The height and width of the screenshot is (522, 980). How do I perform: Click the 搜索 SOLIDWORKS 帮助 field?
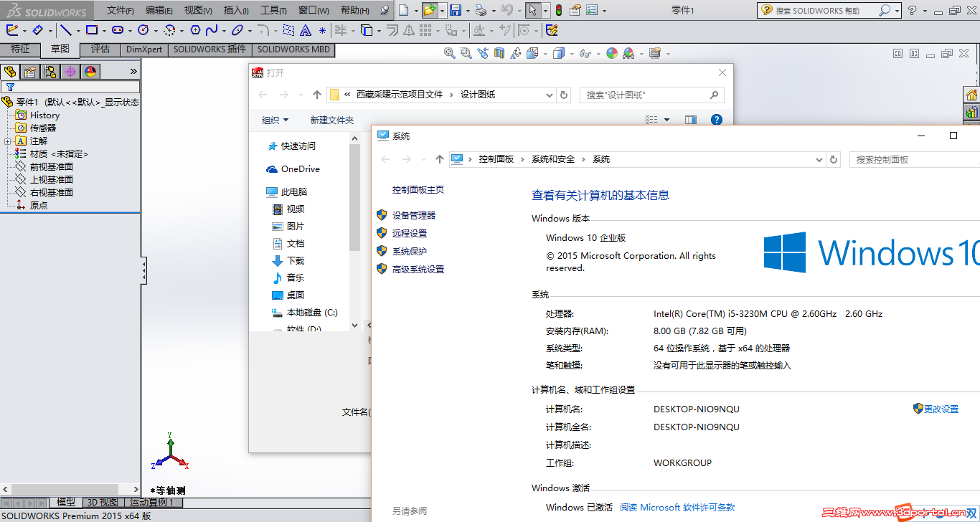[x=829, y=10]
